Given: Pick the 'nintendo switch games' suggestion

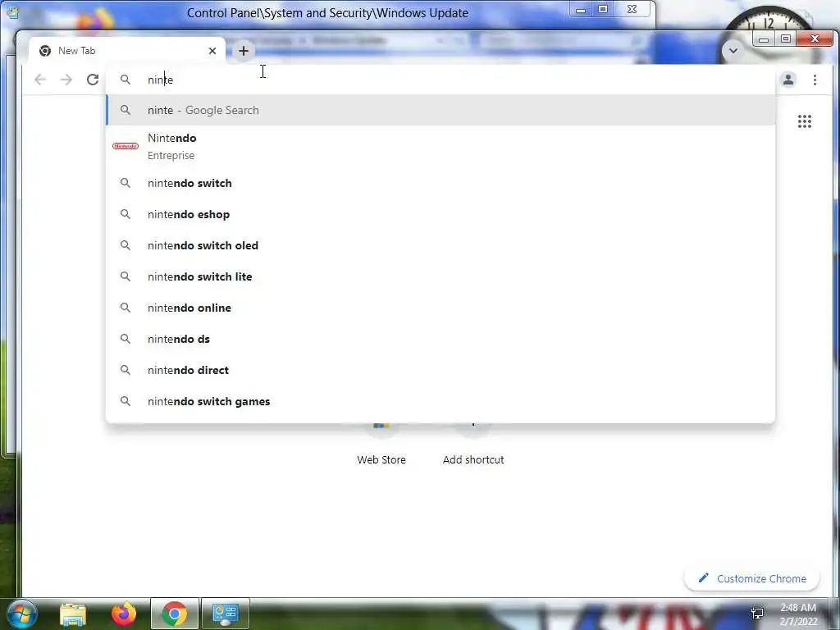Looking at the screenshot, I should click(x=441, y=401).
